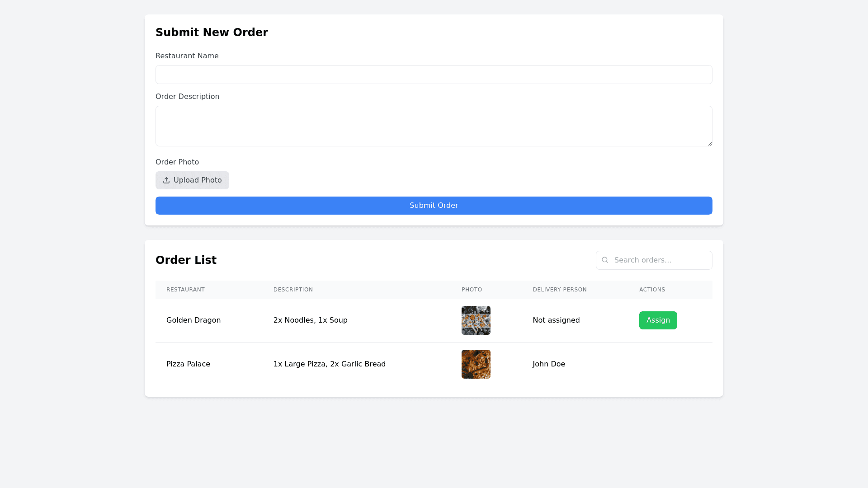Screen dimensions: 868x488
Task: Click the search magnifier icon
Action: pos(605,260)
